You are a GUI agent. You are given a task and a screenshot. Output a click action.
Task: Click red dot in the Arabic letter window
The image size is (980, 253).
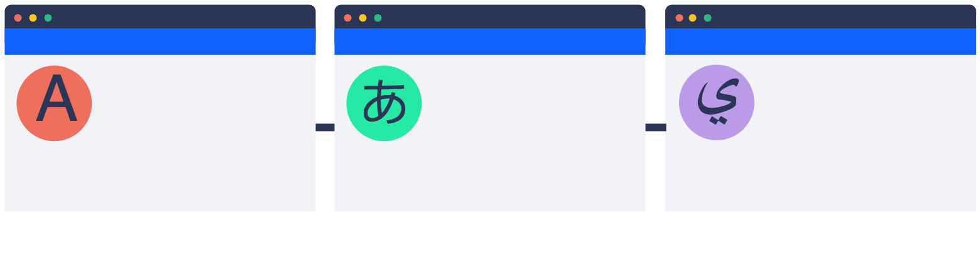point(678,18)
